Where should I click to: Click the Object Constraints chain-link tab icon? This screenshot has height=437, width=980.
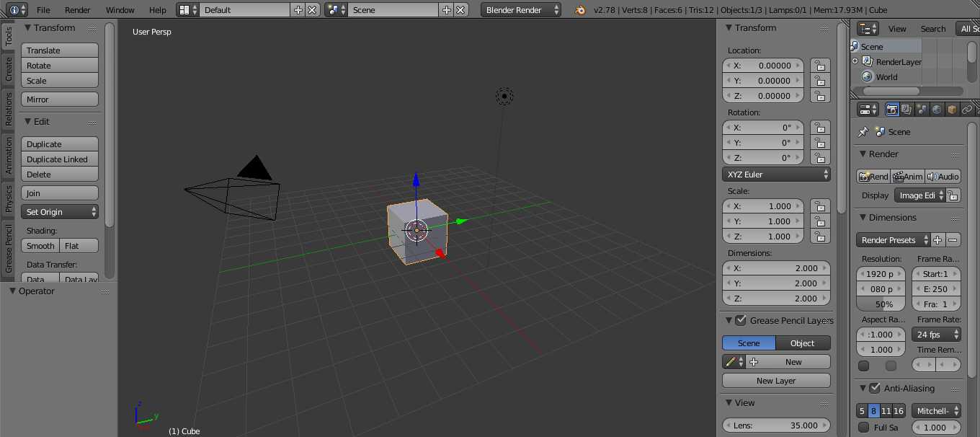(x=967, y=110)
